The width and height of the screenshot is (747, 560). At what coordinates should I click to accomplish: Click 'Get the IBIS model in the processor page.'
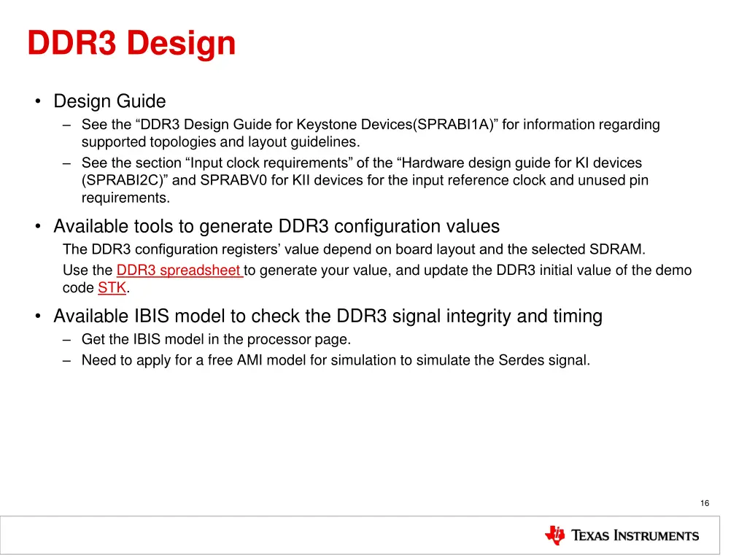[x=216, y=339]
